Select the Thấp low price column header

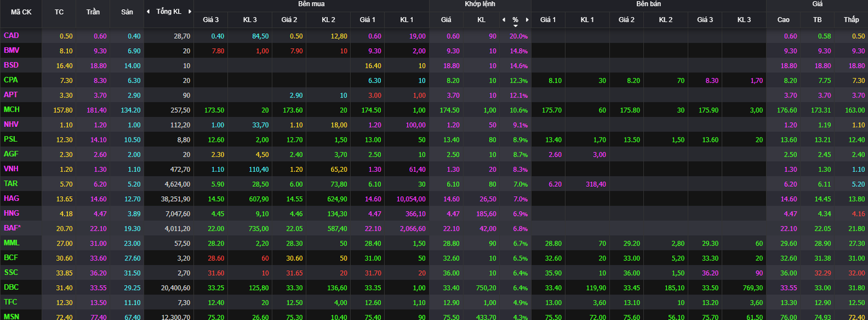(x=851, y=20)
